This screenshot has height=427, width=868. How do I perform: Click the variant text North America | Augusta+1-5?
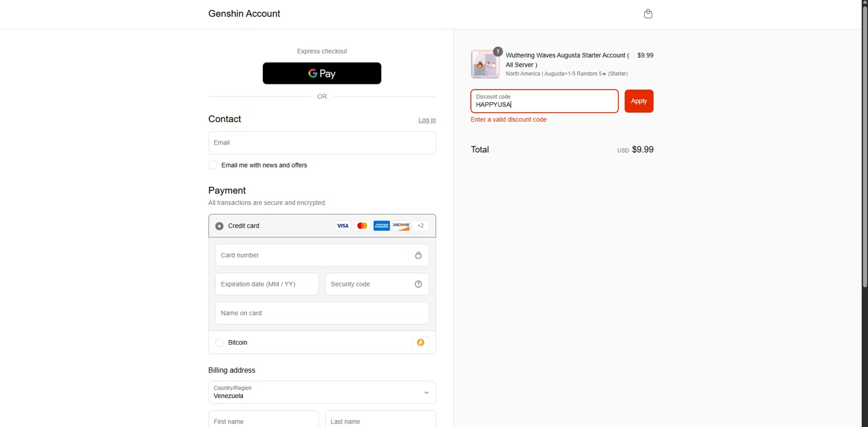click(x=567, y=74)
